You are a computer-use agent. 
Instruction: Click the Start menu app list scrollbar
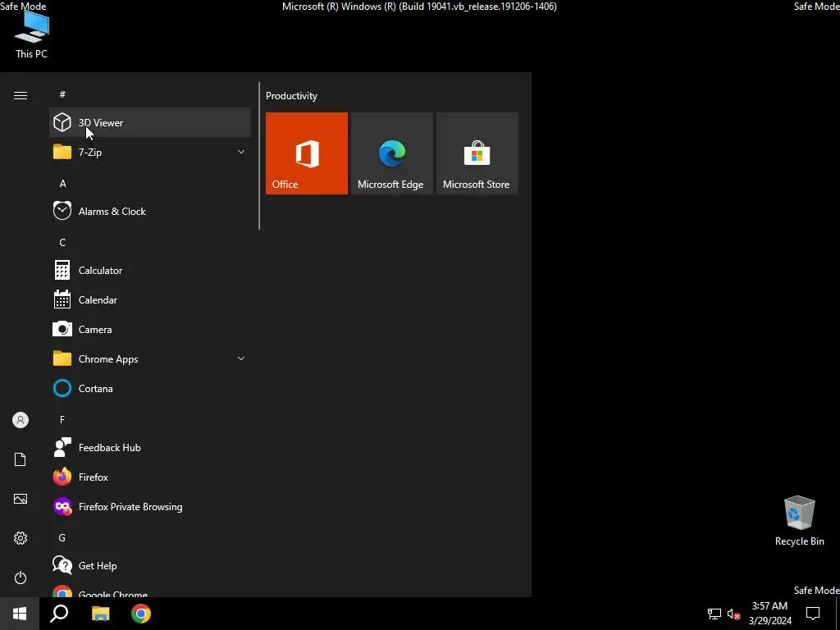tap(259, 156)
